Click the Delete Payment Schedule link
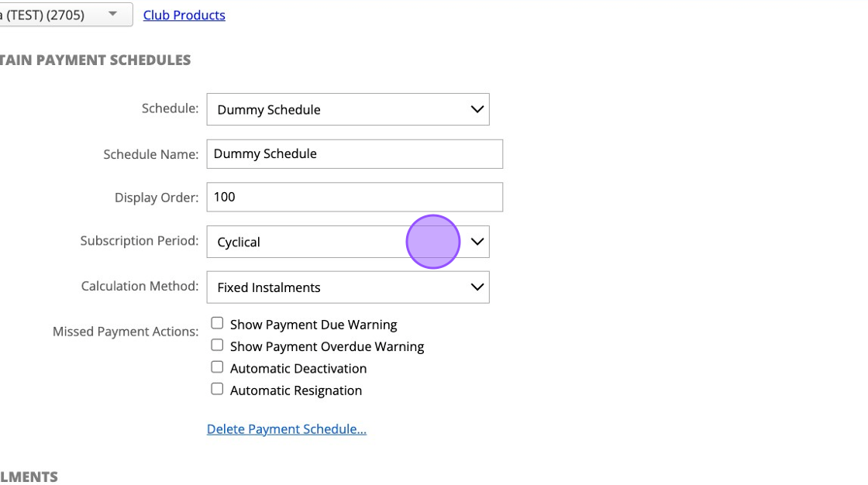This screenshot has height=485, width=868. coord(286,429)
